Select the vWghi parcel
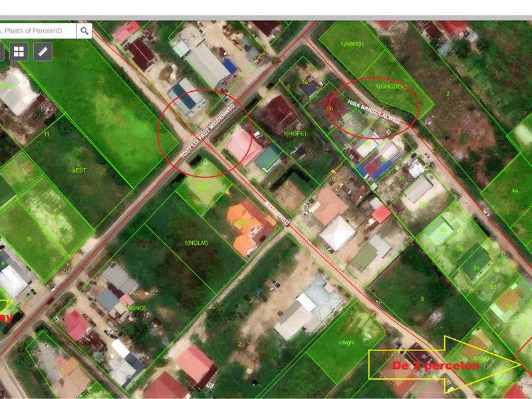 tap(346, 342)
